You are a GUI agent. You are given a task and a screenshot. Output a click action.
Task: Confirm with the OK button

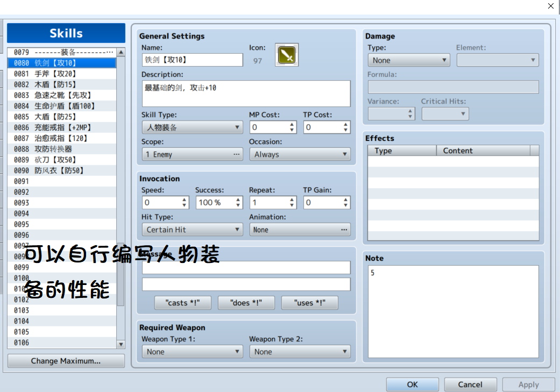click(x=413, y=384)
